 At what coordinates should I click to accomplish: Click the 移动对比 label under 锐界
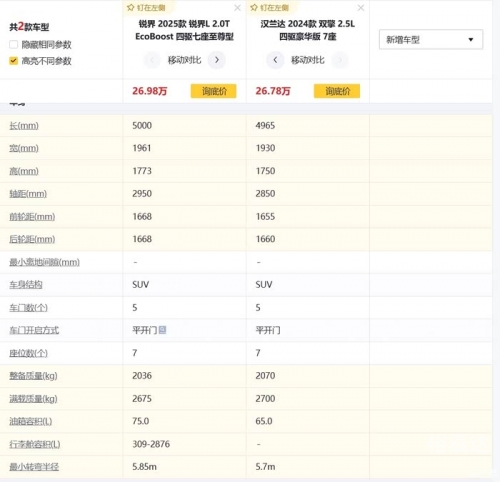click(x=184, y=60)
